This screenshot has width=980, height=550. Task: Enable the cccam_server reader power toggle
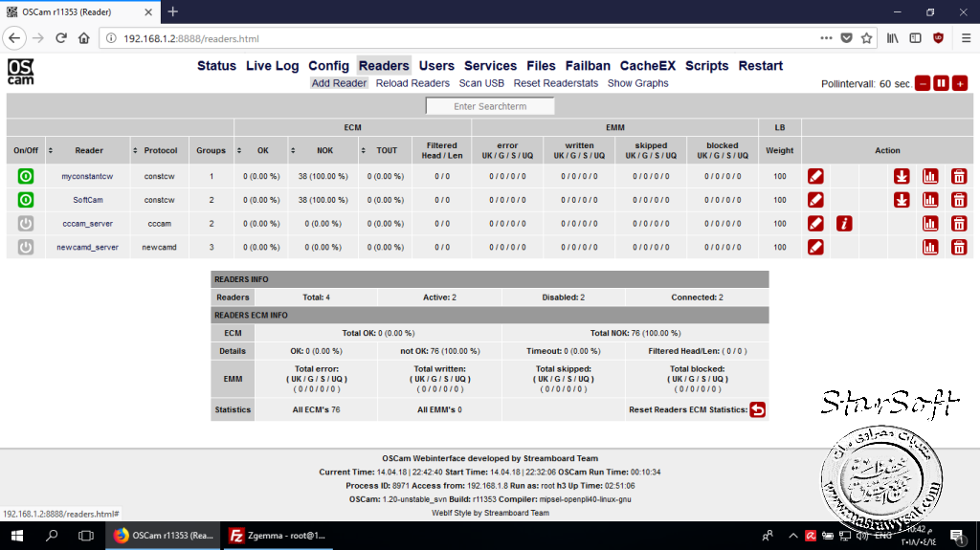[x=26, y=223]
